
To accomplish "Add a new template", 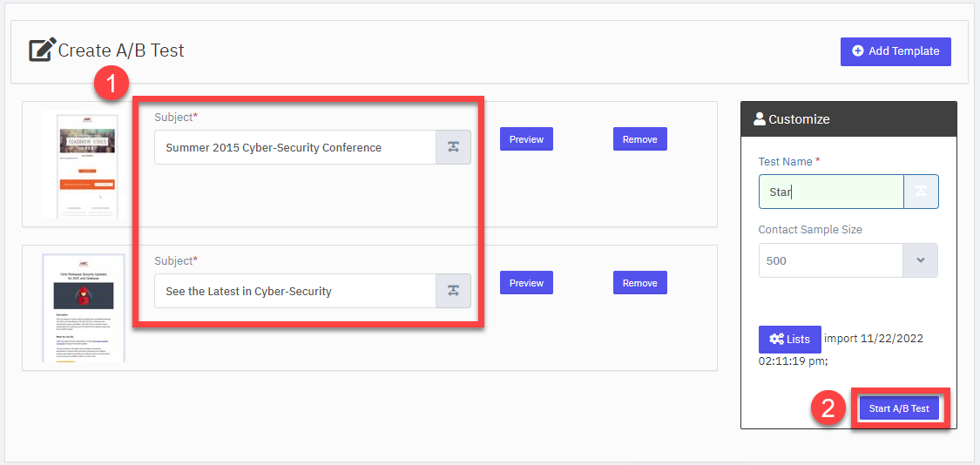I will pos(896,51).
